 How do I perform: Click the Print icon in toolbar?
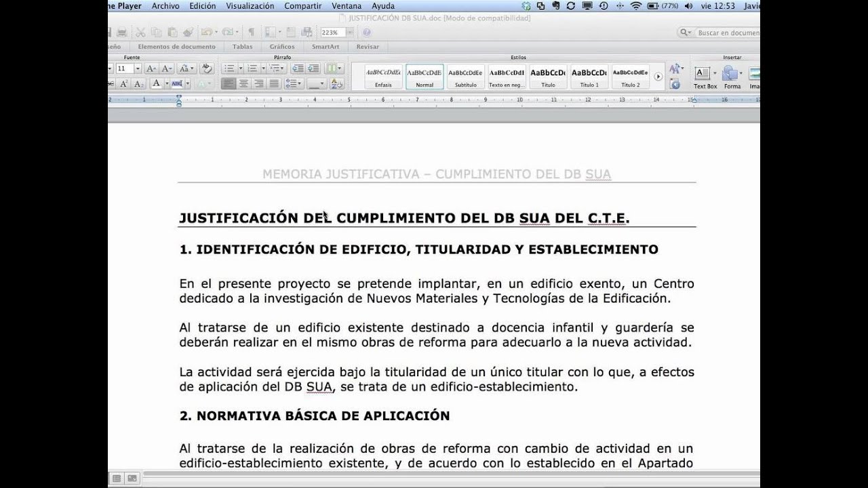pyautogui.click(x=122, y=32)
